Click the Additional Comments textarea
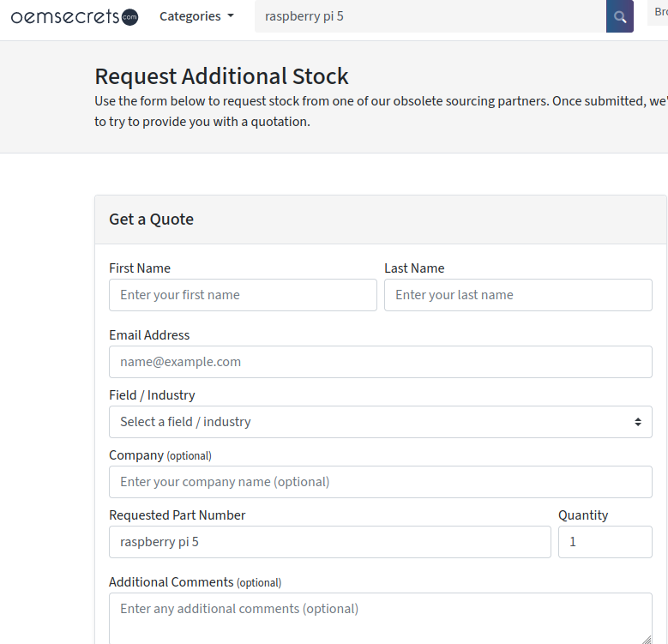 381,618
